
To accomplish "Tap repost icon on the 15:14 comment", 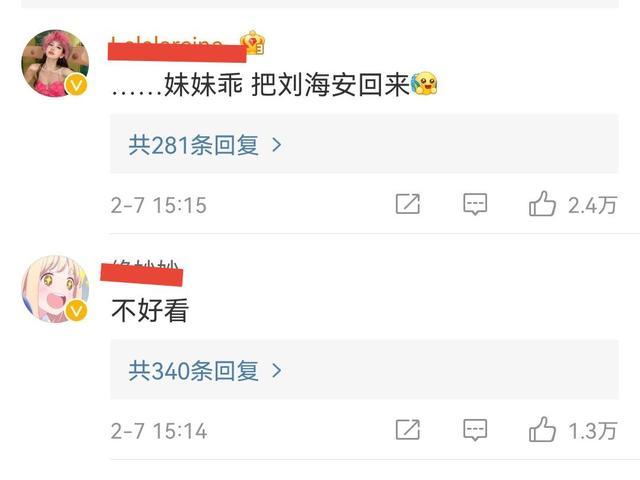I will click(x=408, y=430).
